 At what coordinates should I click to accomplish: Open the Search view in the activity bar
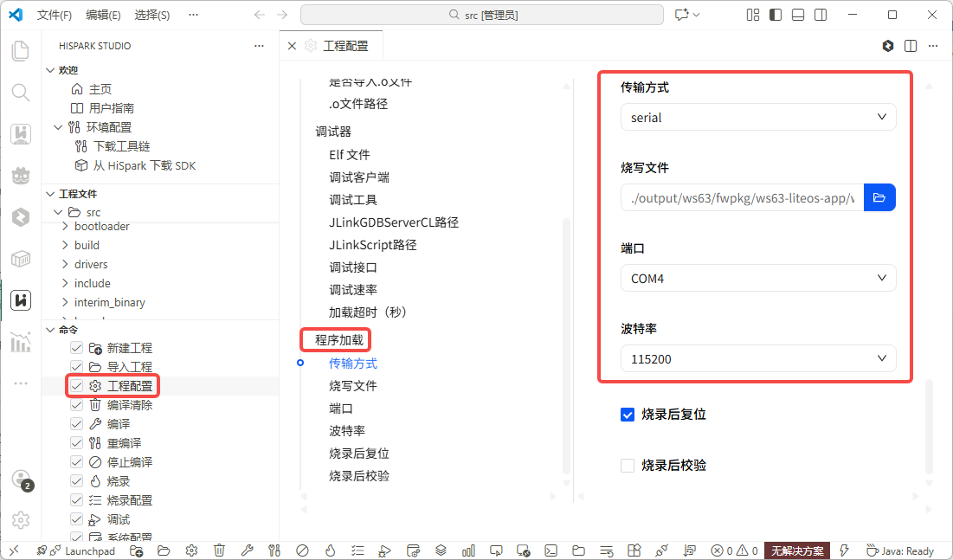[x=21, y=93]
